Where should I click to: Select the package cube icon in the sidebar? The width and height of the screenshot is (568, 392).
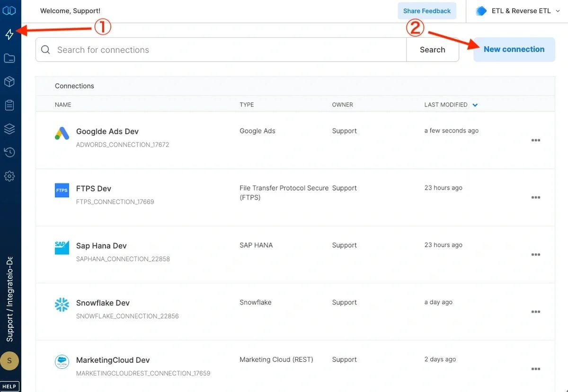pyautogui.click(x=10, y=81)
